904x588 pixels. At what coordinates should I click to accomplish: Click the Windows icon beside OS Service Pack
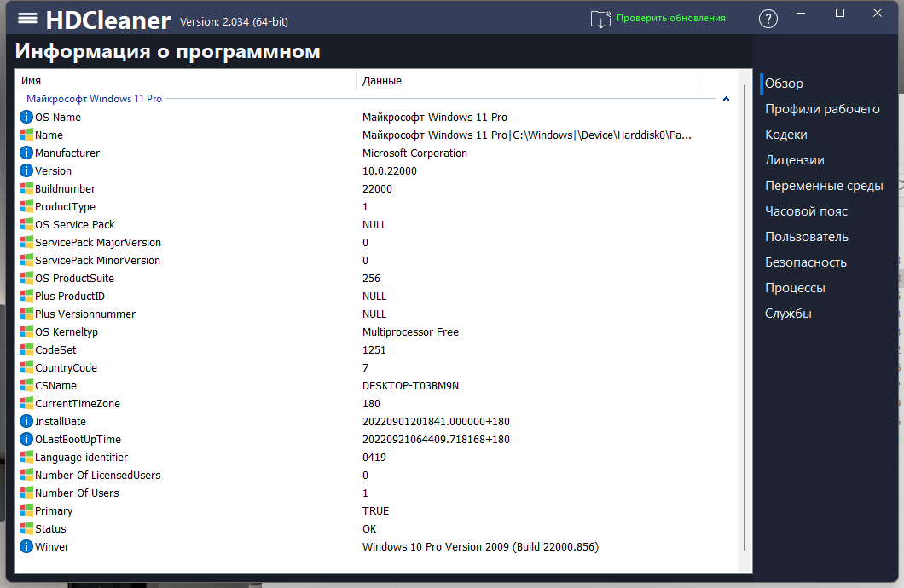pyautogui.click(x=26, y=224)
